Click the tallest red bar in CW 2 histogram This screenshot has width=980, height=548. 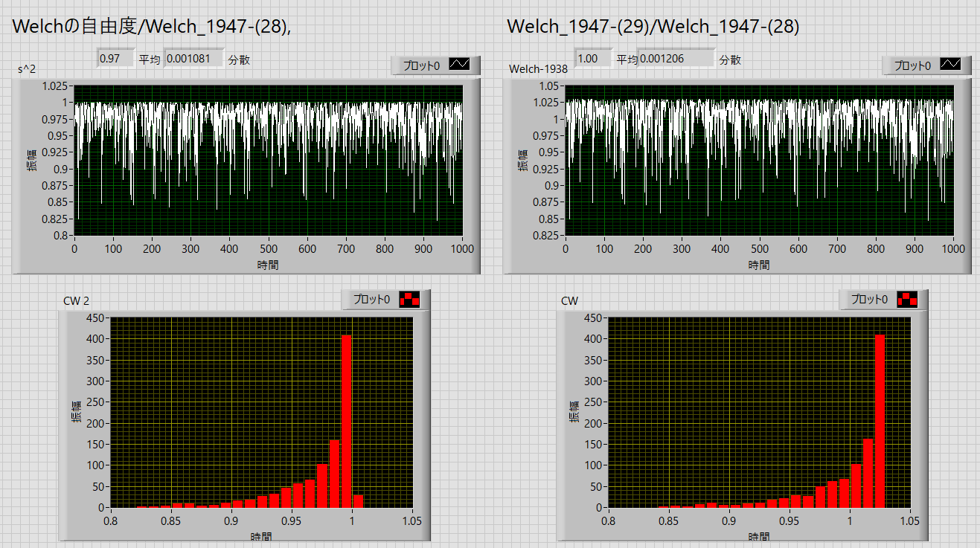pos(346,421)
